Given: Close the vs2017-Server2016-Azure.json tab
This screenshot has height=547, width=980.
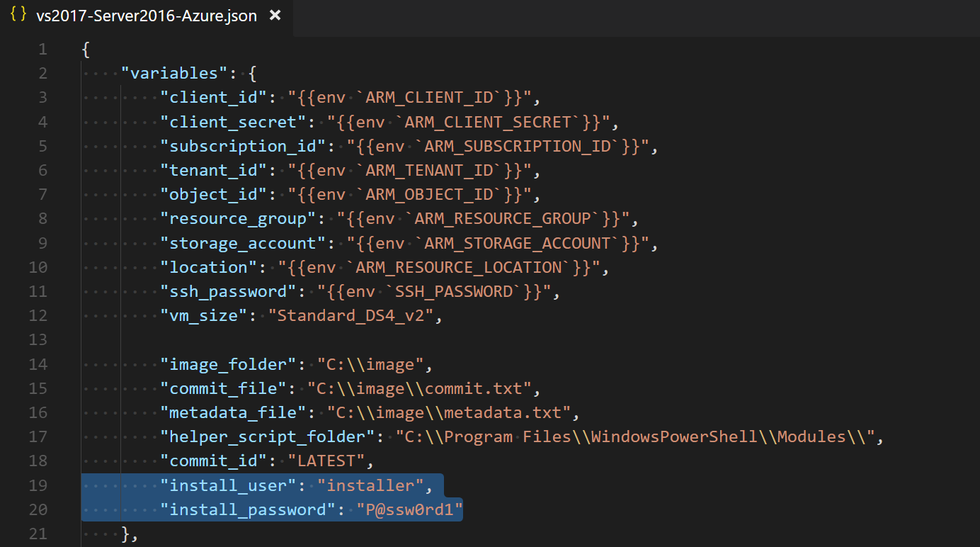Looking at the screenshot, I should [x=275, y=15].
